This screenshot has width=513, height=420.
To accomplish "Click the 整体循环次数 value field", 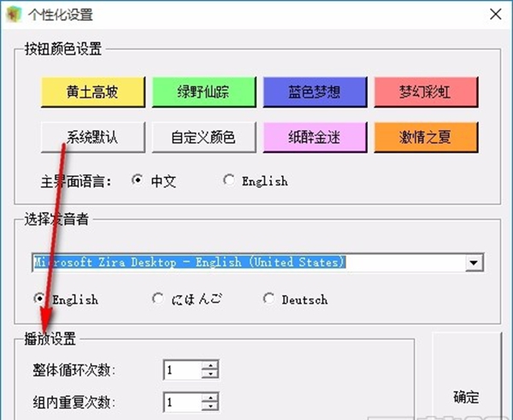I will 183,370.
